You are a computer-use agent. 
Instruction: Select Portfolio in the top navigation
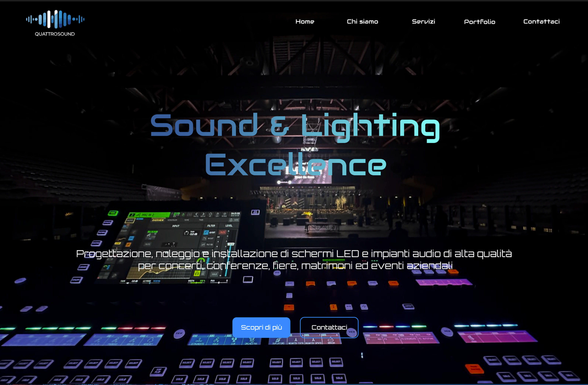pos(480,22)
